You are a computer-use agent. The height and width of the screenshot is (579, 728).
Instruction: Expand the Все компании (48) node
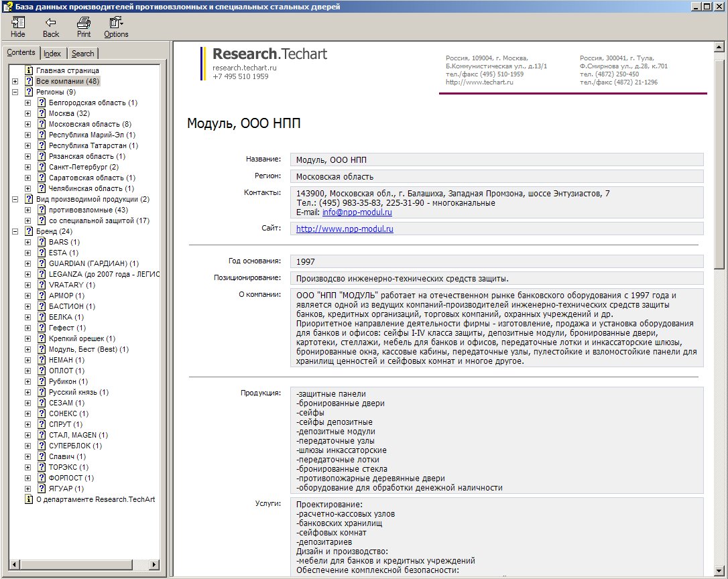pyautogui.click(x=15, y=81)
